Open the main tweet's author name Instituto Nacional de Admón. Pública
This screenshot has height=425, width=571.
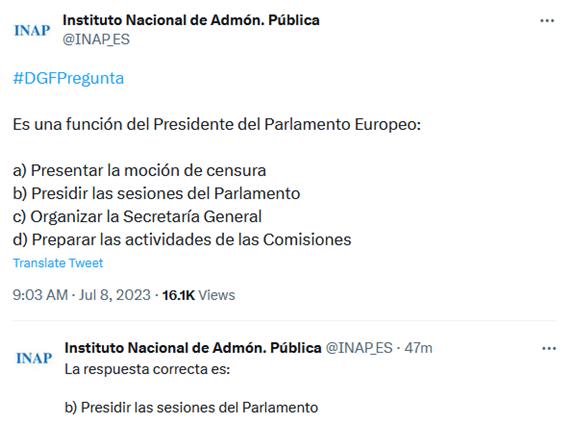(x=191, y=20)
